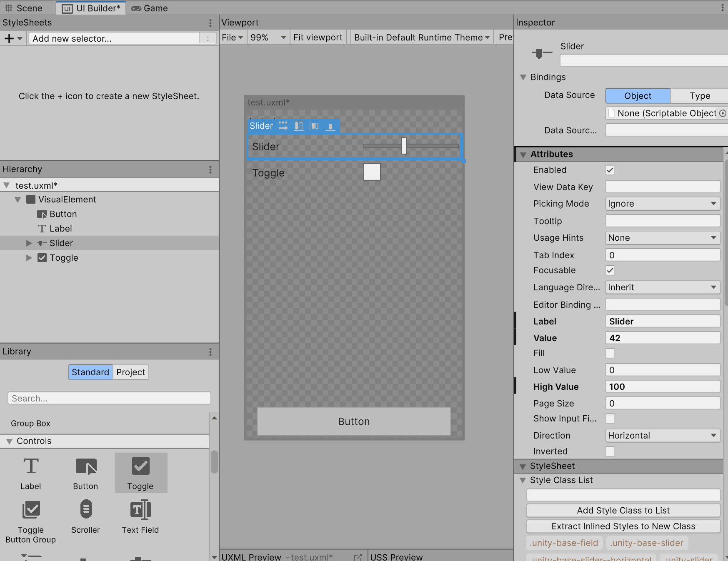The width and height of the screenshot is (728, 561).
Task: Select the Scroller control icon
Action: (x=86, y=510)
